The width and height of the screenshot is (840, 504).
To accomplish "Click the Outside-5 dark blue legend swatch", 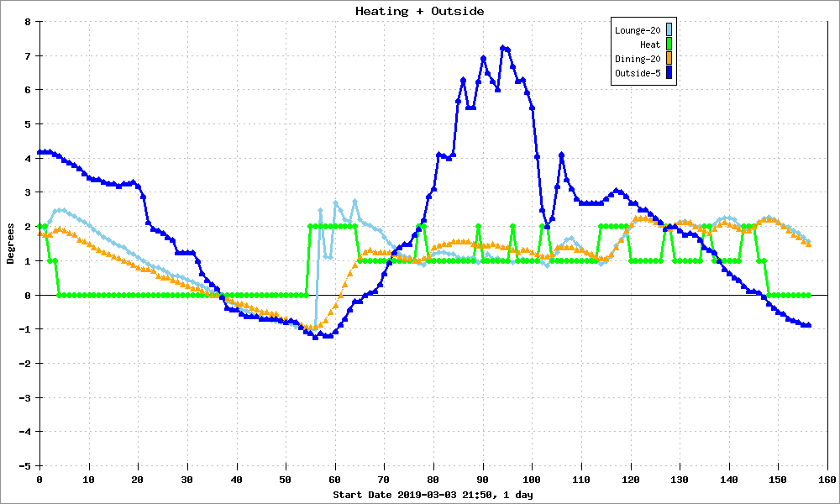I will [669, 72].
